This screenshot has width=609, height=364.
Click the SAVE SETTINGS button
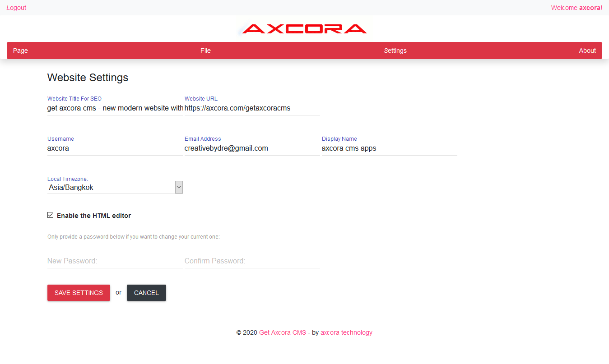point(79,292)
